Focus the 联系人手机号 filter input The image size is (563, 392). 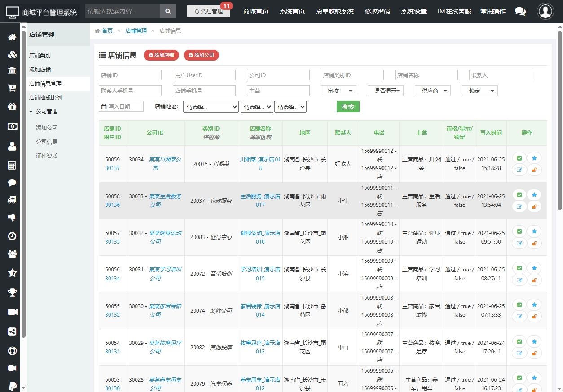130,91
